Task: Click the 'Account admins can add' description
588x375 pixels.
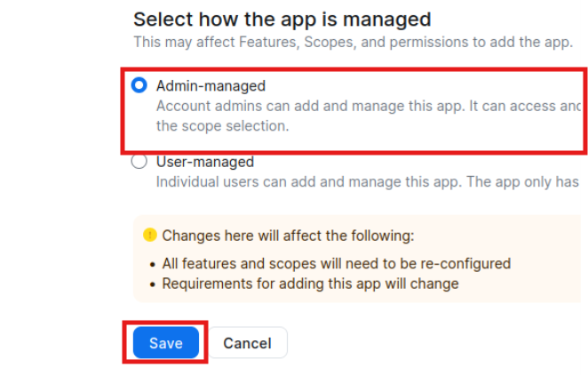Action: (355, 106)
